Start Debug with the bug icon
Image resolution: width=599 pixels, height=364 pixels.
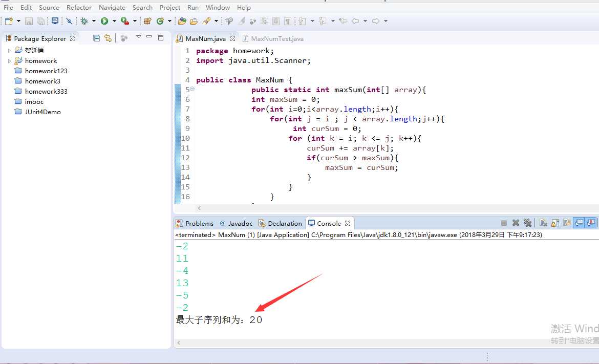coord(84,21)
